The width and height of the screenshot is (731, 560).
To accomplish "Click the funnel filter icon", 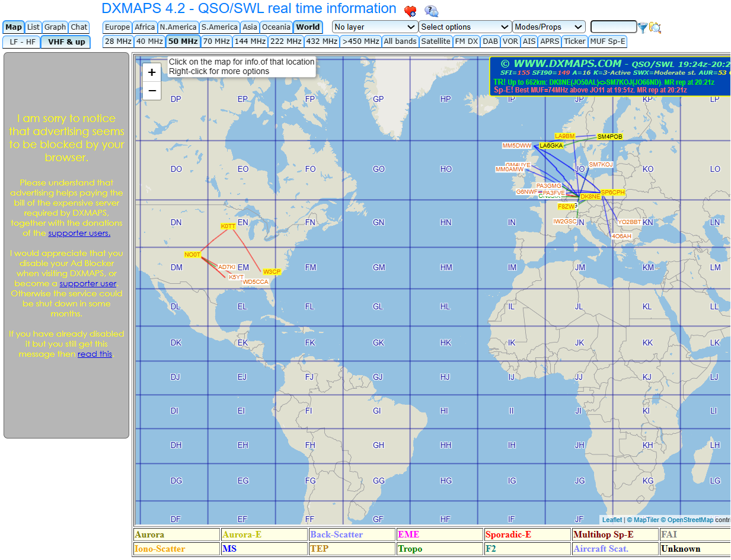I will 643,27.
